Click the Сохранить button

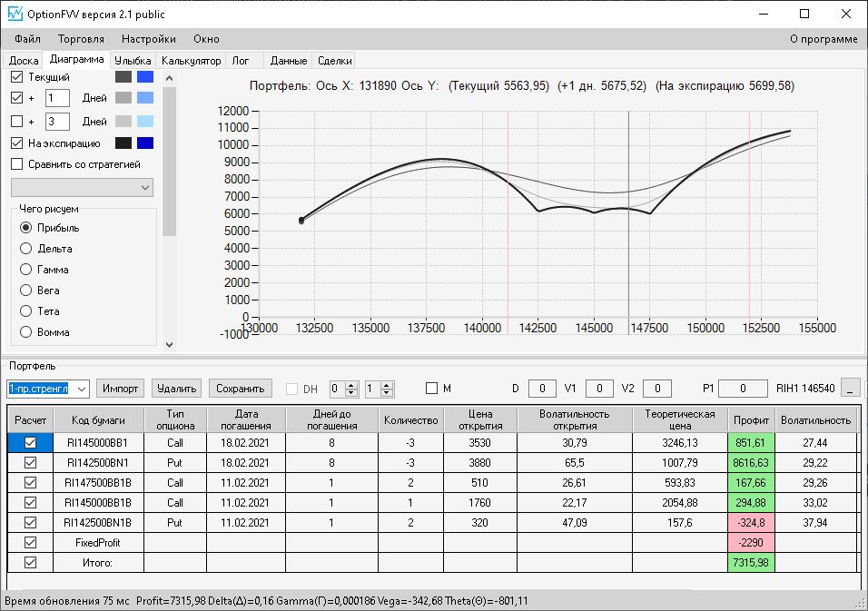tap(241, 389)
